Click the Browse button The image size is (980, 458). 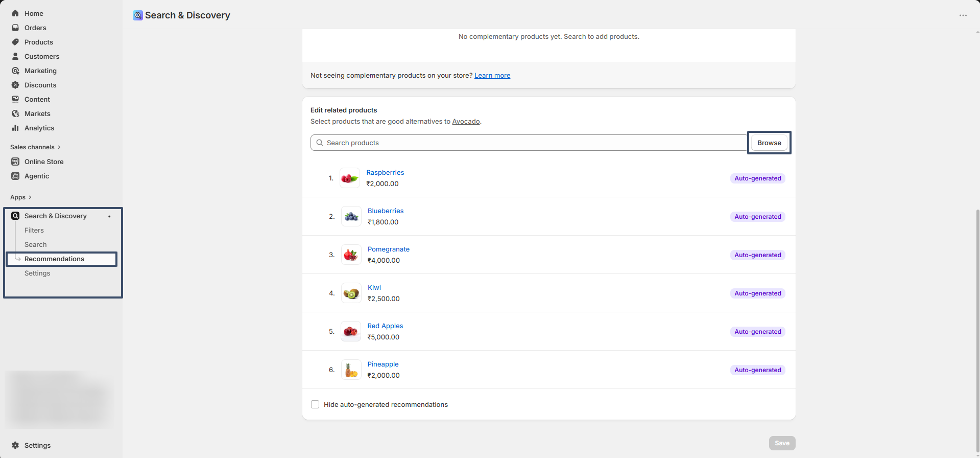tap(769, 143)
